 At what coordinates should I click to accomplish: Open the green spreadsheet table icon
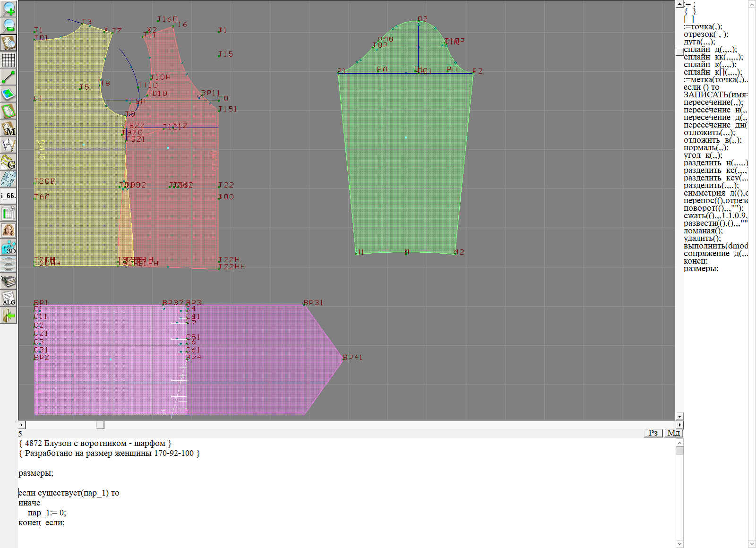9,213
